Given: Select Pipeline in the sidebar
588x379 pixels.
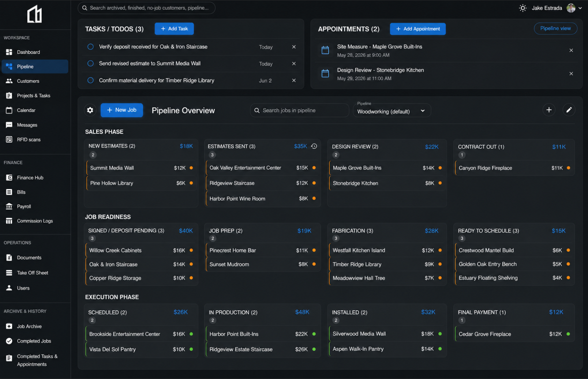Looking at the screenshot, I should point(35,67).
